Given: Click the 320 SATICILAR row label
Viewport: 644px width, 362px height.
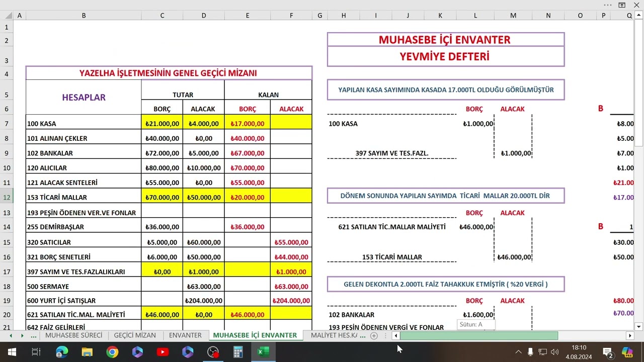Looking at the screenshot, I should click(84, 242).
